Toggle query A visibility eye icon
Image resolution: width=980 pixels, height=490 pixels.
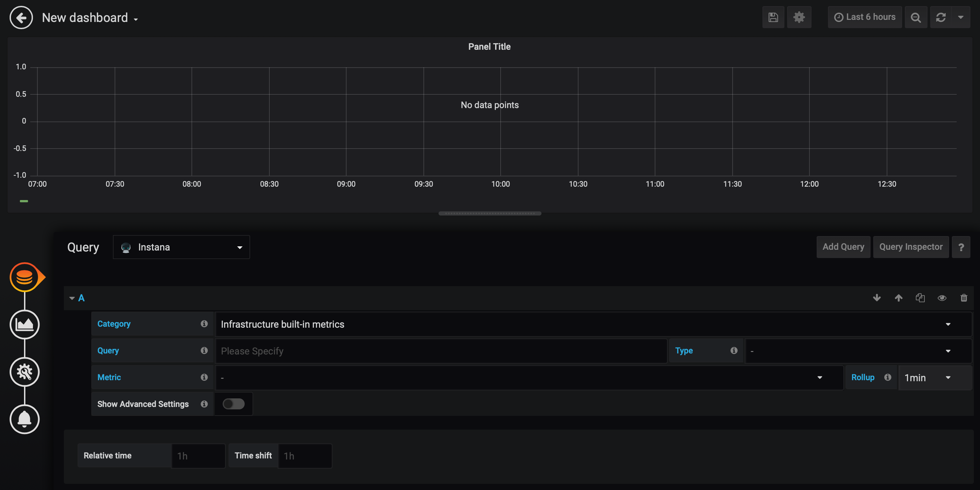coord(942,298)
